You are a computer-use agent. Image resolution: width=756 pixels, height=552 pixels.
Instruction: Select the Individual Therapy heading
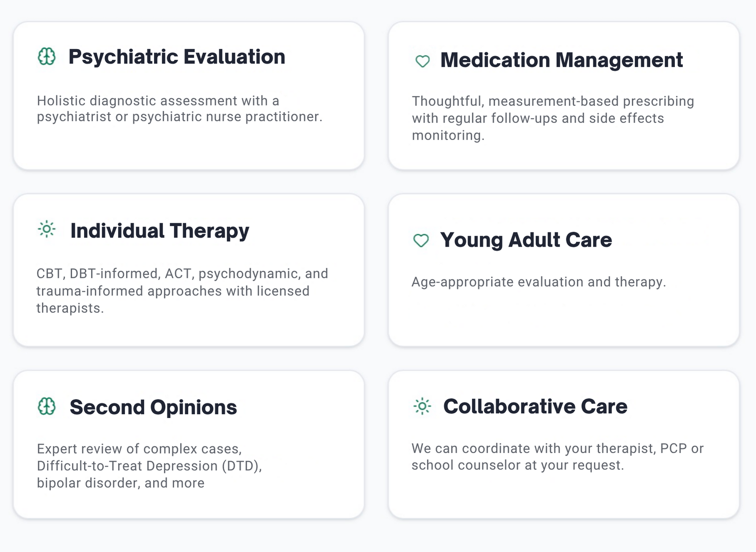[x=160, y=230]
